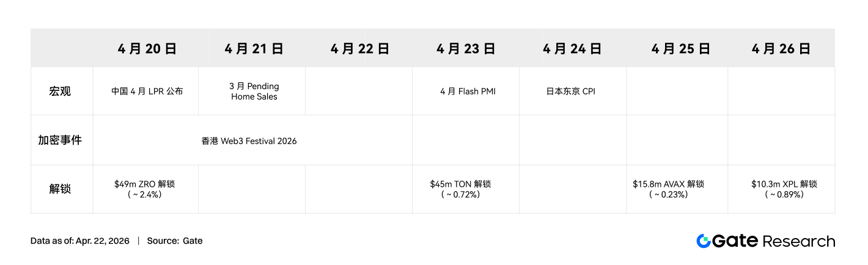Click the 日本东京 CPI entry
The width and height of the screenshot is (868, 265).
(x=570, y=92)
